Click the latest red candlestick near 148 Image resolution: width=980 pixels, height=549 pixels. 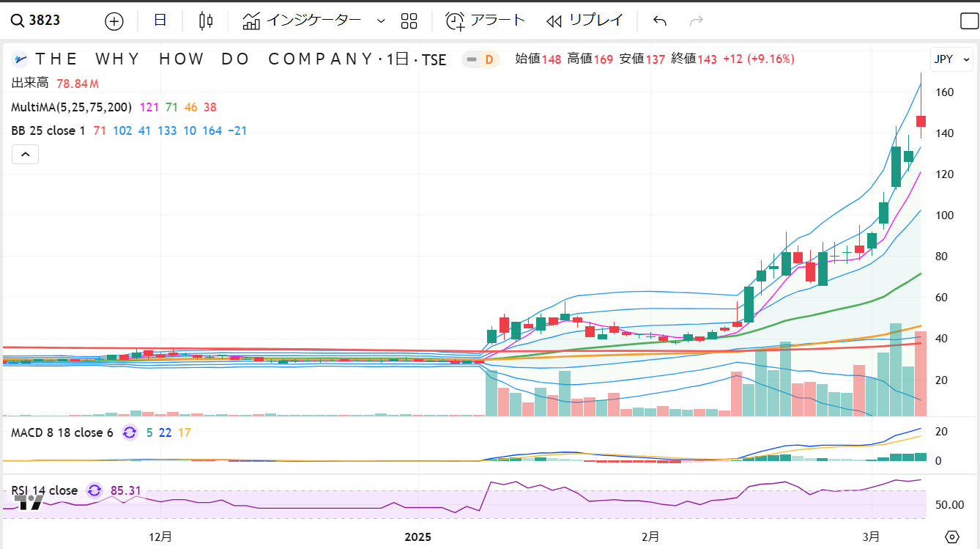tap(921, 121)
